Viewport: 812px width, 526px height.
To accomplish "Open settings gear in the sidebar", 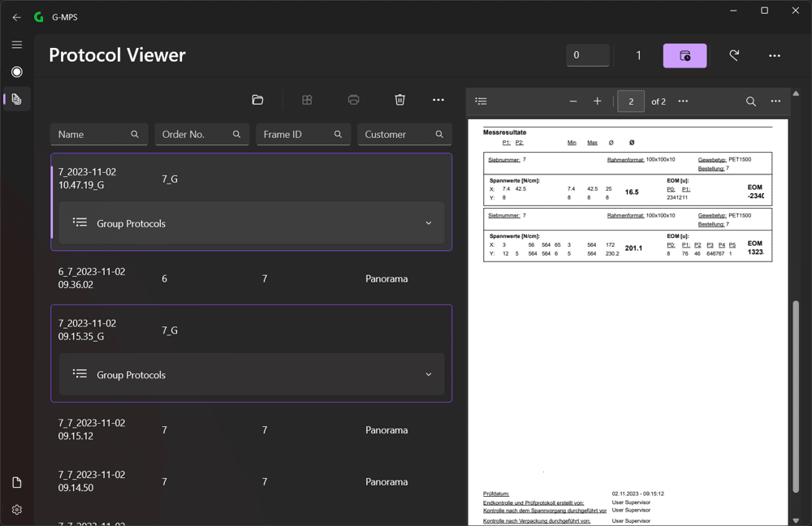I will pos(16,510).
